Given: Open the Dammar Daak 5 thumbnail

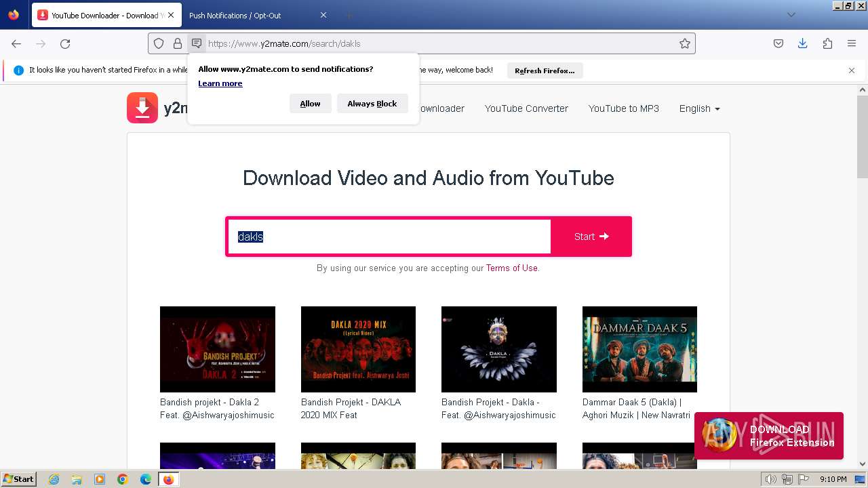Looking at the screenshot, I should coord(639,349).
